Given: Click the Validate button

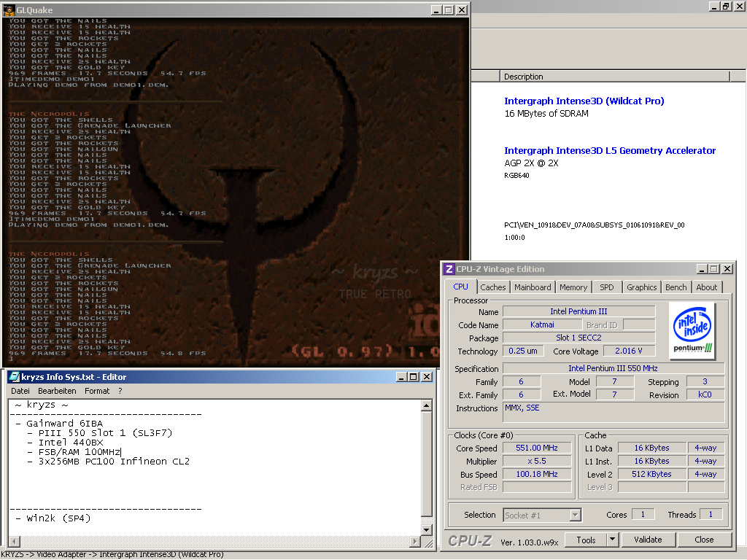Looking at the screenshot, I should [648, 540].
